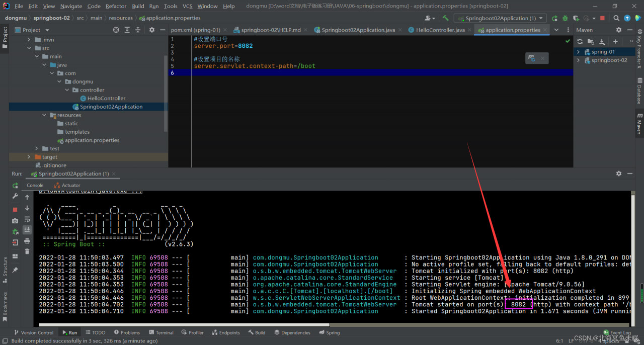Expand the test folder
This screenshot has width=644, height=345.
37,148
